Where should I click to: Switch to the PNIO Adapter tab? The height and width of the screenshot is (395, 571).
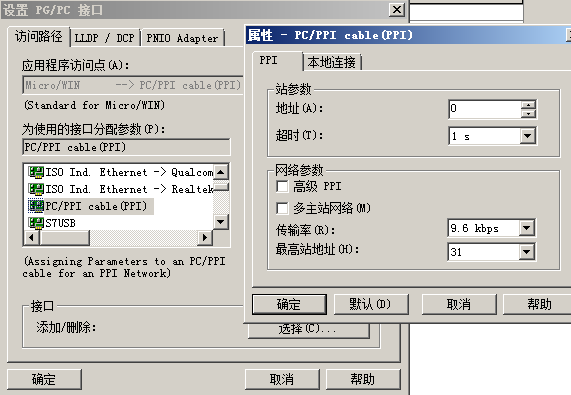pos(182,38)
